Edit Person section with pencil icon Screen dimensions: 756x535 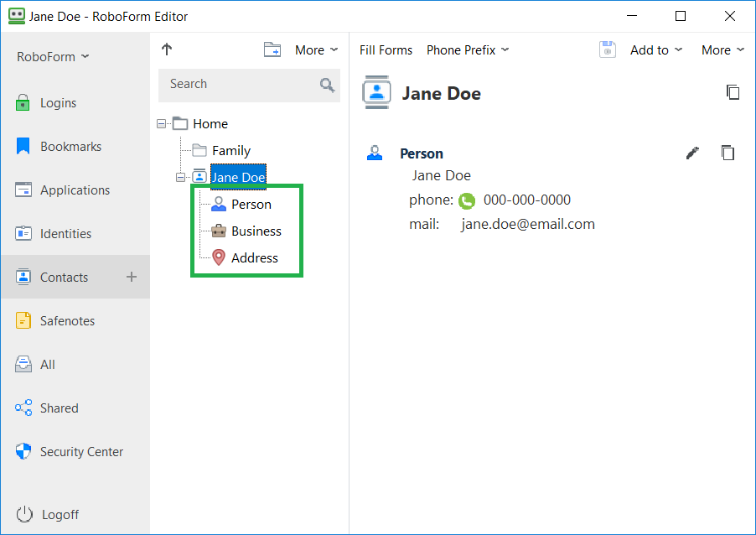pyautogui.click(x=692, y=153)
